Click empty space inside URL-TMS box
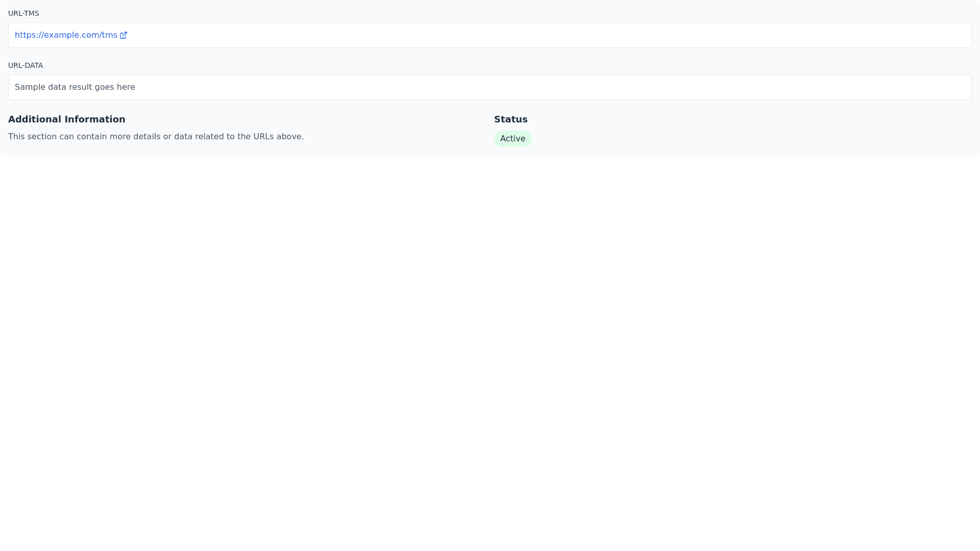Viewport: 980px width, 551px height. (x=510, y=35)
